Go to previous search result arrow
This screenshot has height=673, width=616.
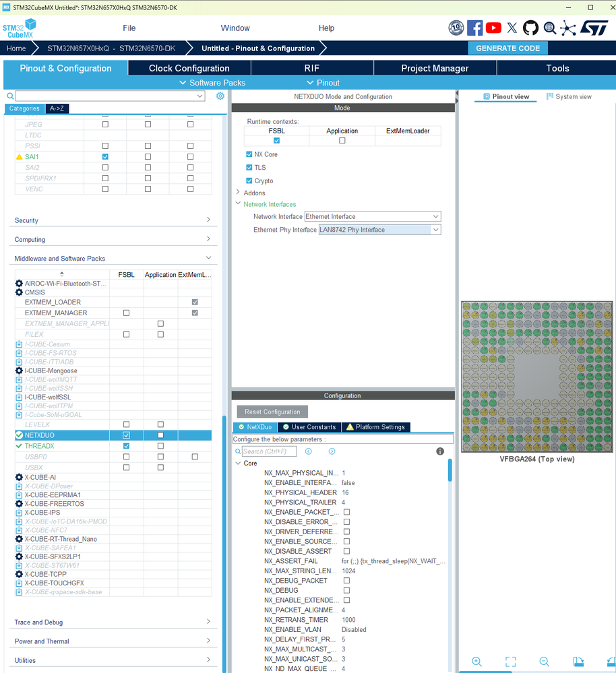point(308,451)
